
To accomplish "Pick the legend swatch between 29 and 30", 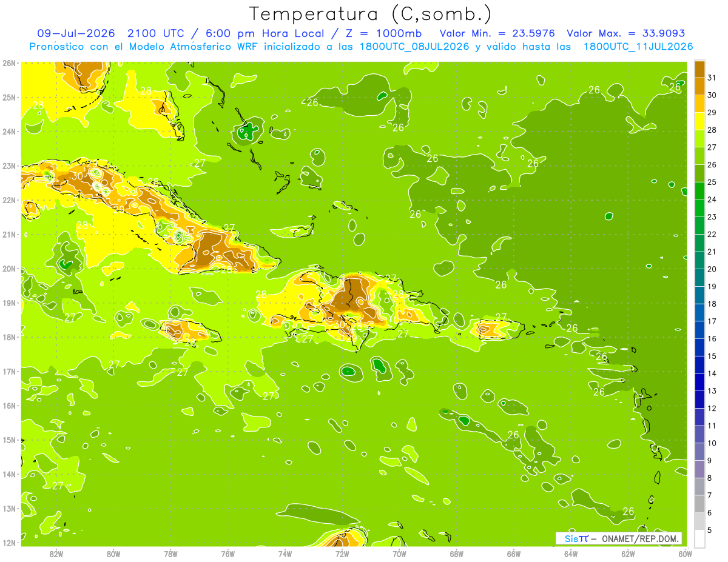I will tap(699, 103).
